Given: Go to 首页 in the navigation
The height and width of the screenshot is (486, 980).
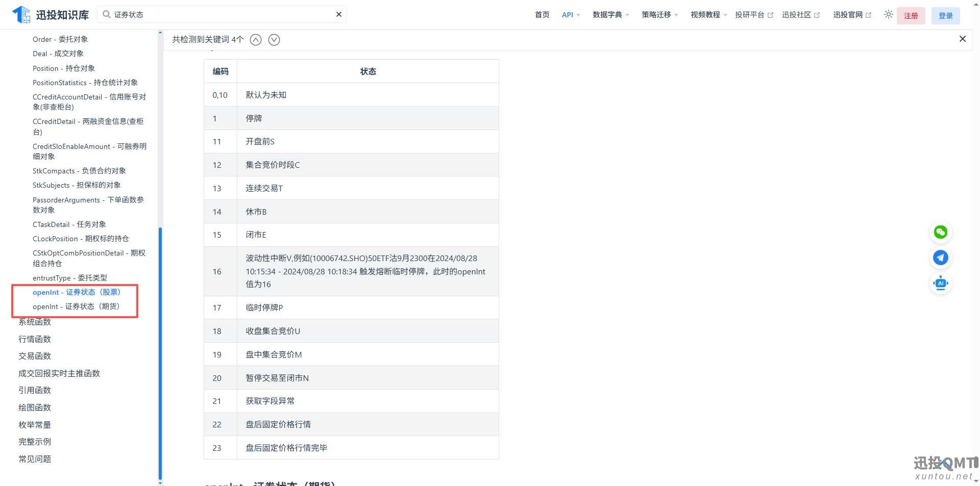Looking at the screenshot, I should [x=542, y=15].
